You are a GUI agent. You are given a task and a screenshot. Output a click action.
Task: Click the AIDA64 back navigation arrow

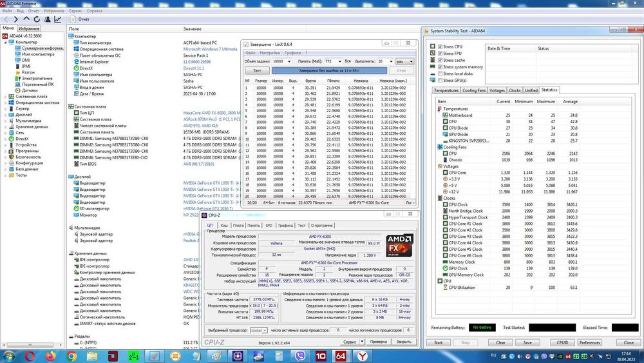click(6, 19)
